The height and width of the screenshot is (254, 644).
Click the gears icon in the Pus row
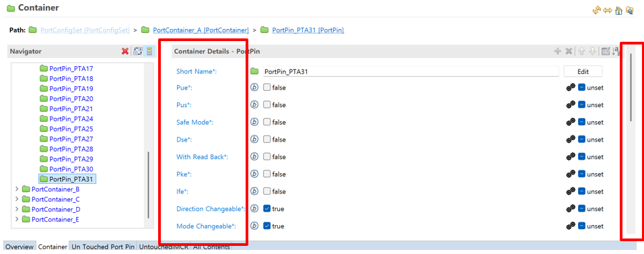click(571, 104)
